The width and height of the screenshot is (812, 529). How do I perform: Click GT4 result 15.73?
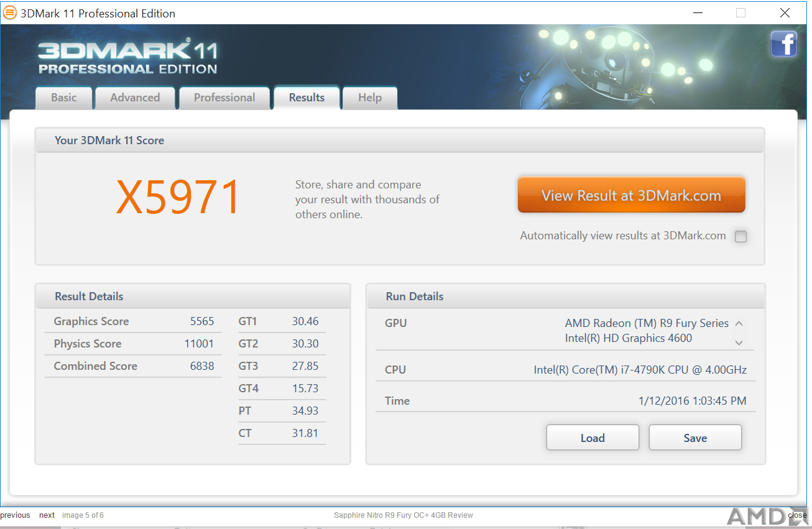[305, 389]
